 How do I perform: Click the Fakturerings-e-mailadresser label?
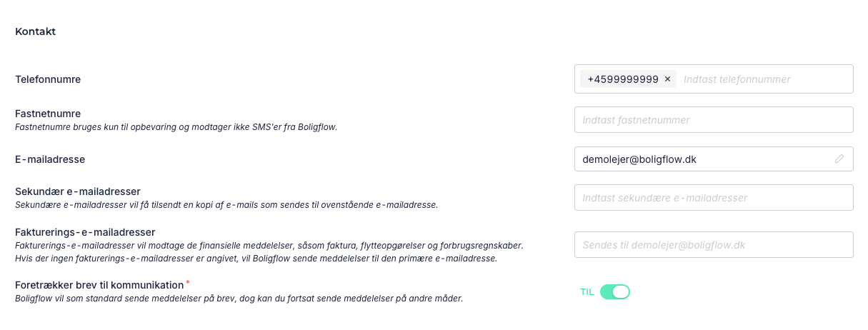click(86, 232)
